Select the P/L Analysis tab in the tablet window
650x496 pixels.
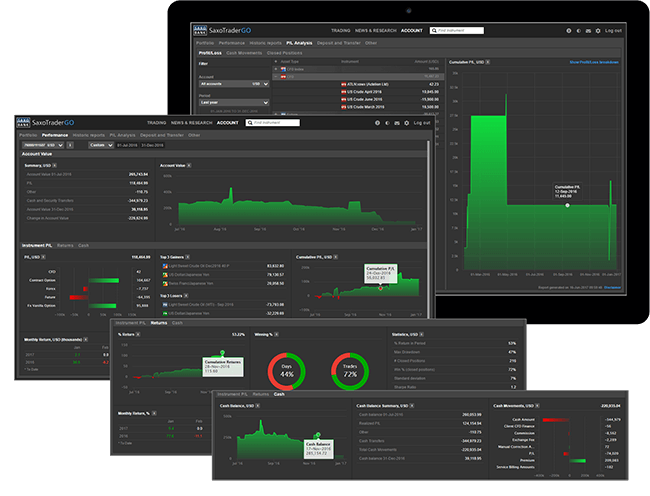(x=299, y=43)
